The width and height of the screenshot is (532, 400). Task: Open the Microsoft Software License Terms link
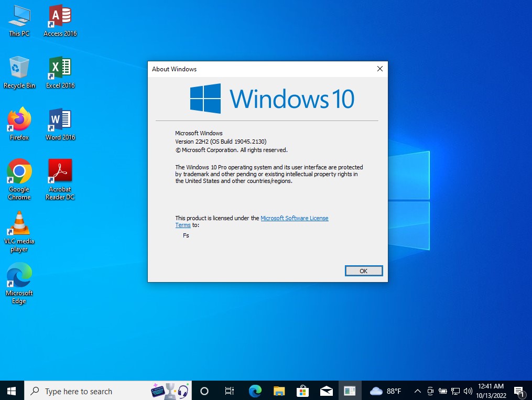click(294, 218)
